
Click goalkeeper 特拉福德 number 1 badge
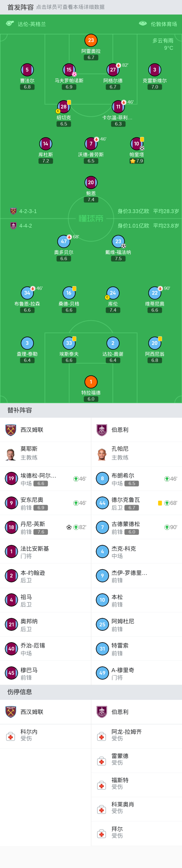click(x=91, y=382)
